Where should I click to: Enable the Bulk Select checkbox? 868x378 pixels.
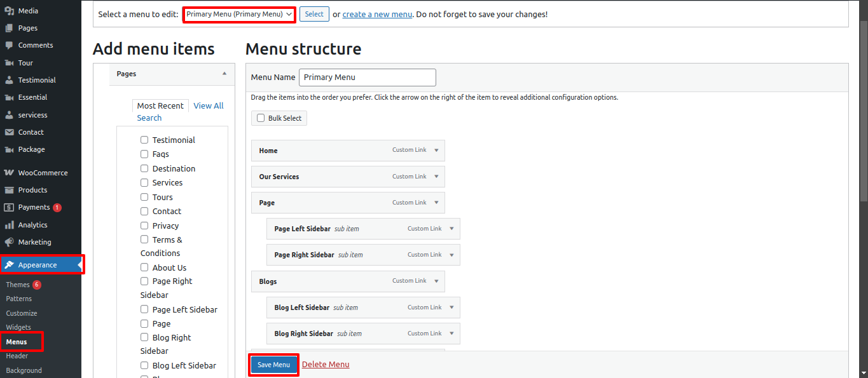coord(260,118)
